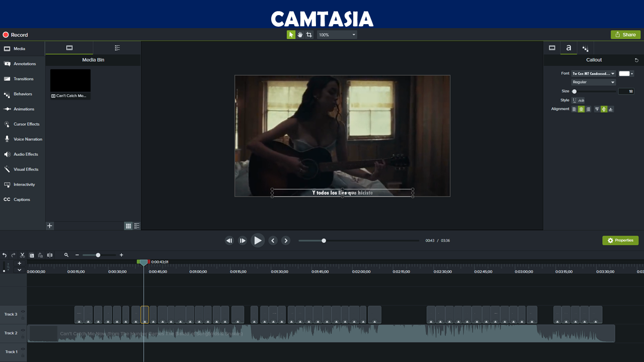The width and height of the screenshot is (644, 362).
Task: Click the cut scissors icon on the timeline
Action: (22, 255)
